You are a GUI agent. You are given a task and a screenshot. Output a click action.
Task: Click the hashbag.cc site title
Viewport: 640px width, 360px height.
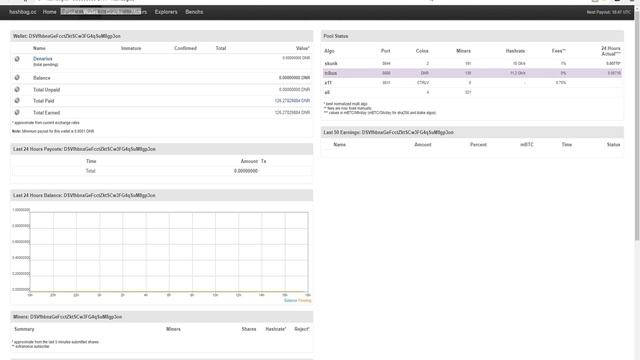tap(22, 12)
